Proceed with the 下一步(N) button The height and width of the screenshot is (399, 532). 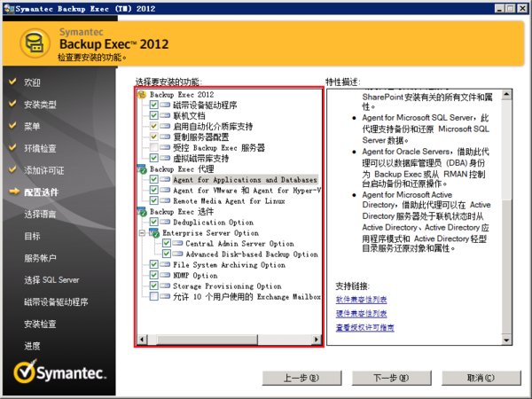[x=391, y=378]
